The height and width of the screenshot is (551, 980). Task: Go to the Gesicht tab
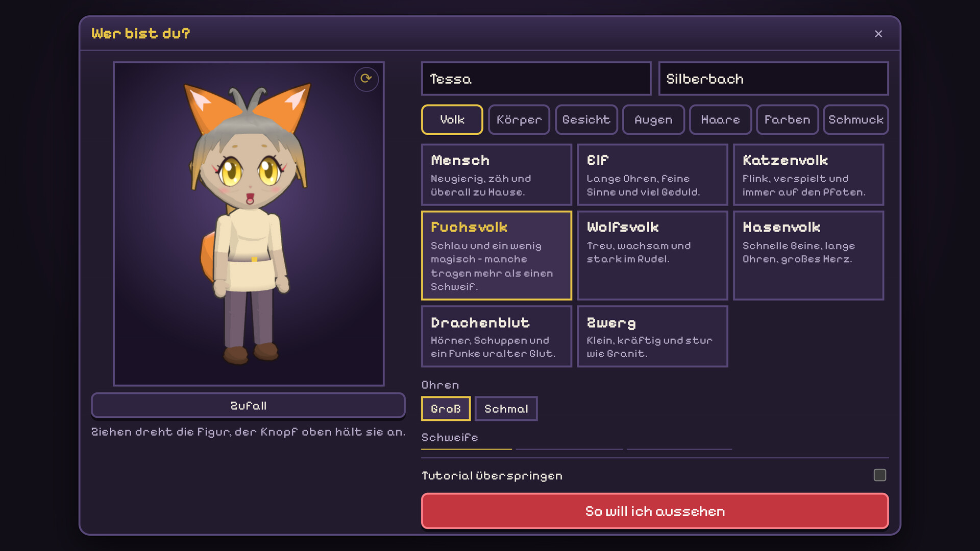pos(586,120)
